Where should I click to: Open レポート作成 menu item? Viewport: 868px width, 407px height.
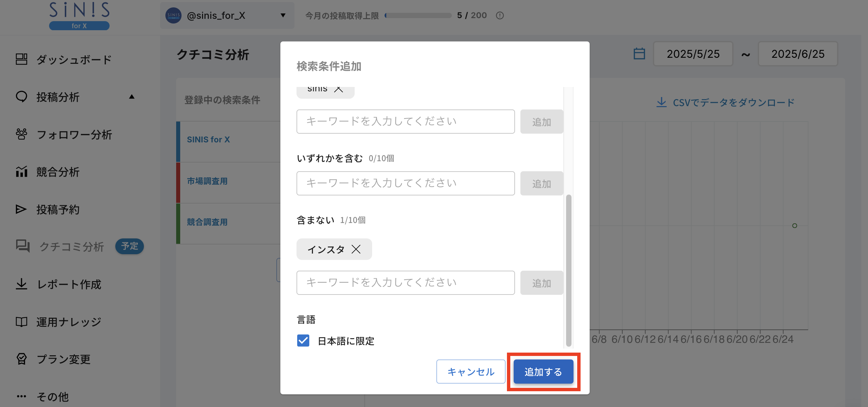[69, 284]
